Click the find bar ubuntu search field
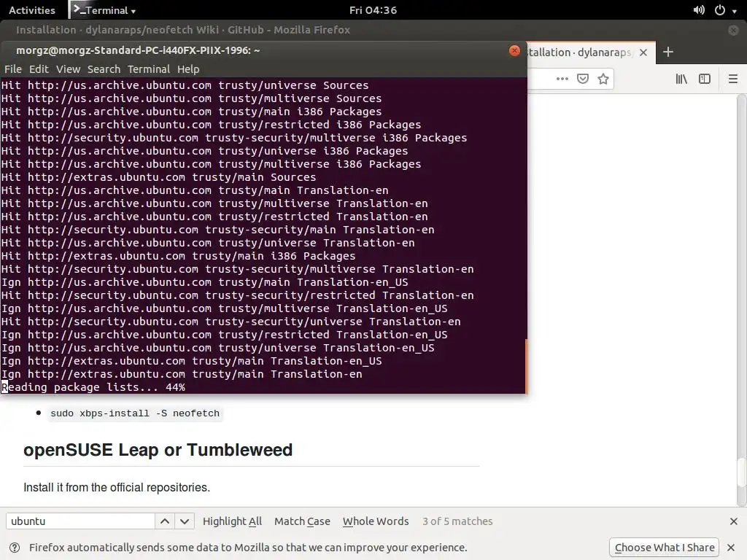The height and width of the screenshot is (560, 747). (80, 521)
